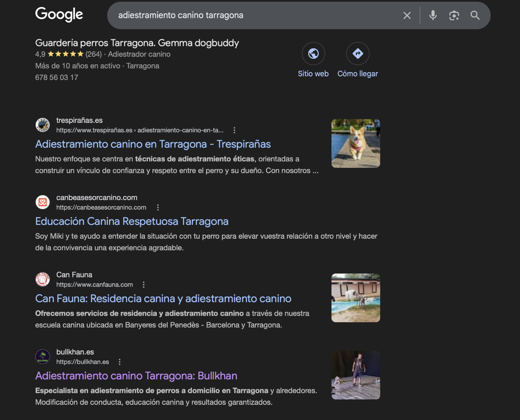Click the canbeasesorcanino.com heart favicon
The image size is (520, 420).
tap(43, 202)
